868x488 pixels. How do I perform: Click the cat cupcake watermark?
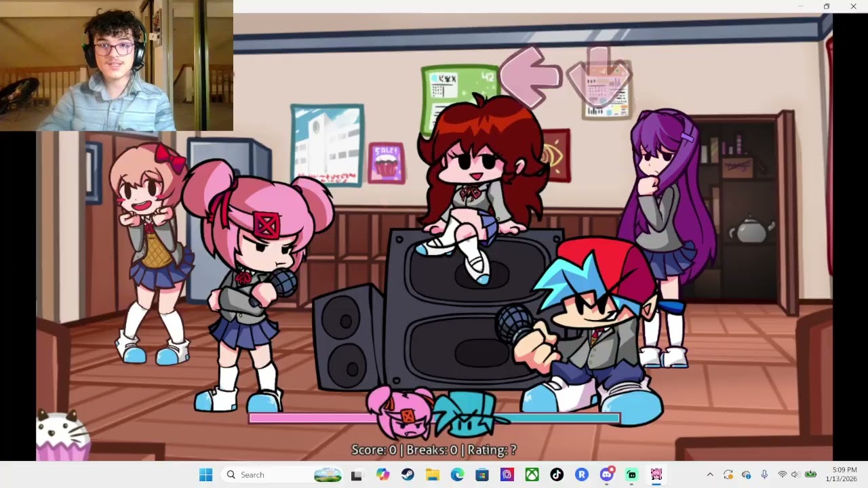(x=62, y=435)
